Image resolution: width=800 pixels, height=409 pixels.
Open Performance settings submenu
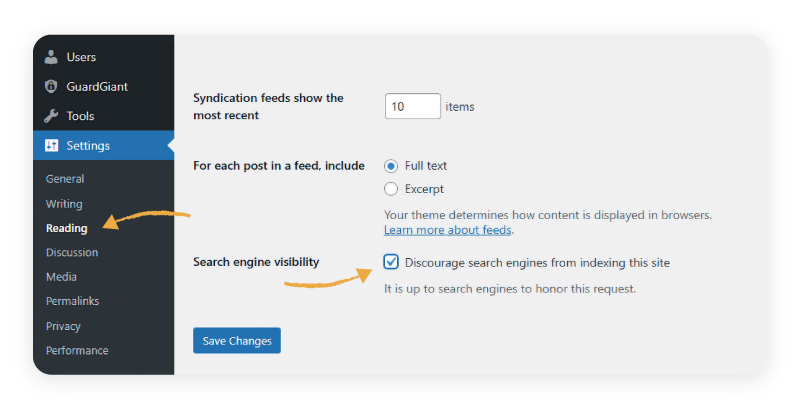[x=77, y=350]
